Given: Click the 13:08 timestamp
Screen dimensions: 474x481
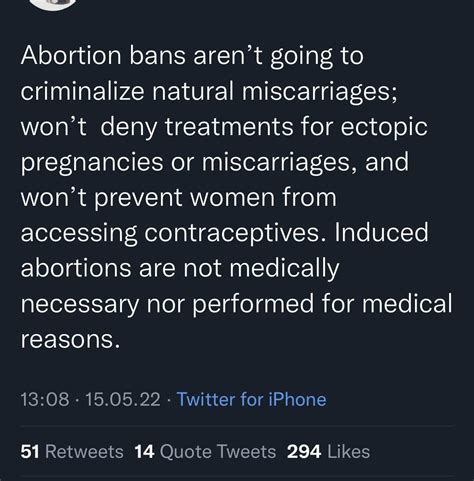Looking at the screenshot, I should [45, 399].
